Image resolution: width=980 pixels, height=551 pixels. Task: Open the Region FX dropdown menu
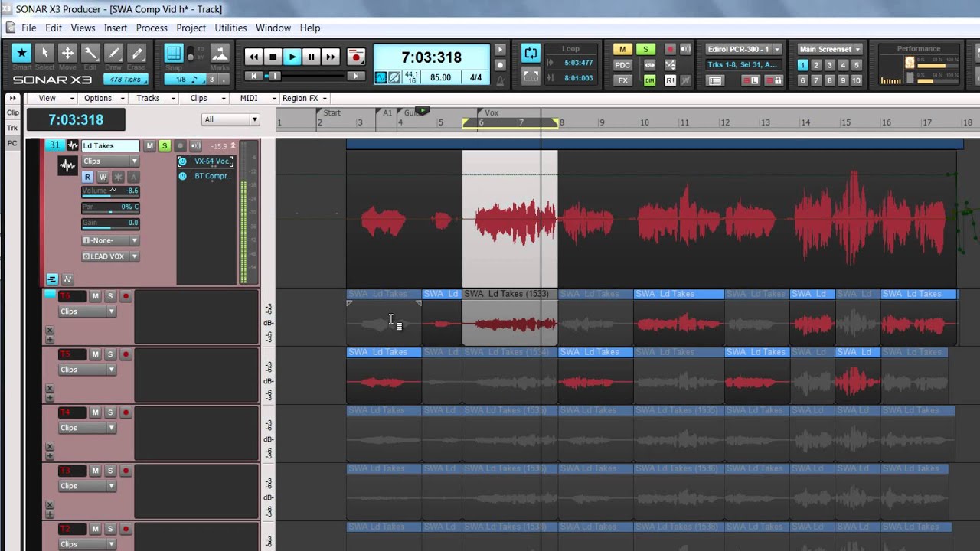click(305, 98)
